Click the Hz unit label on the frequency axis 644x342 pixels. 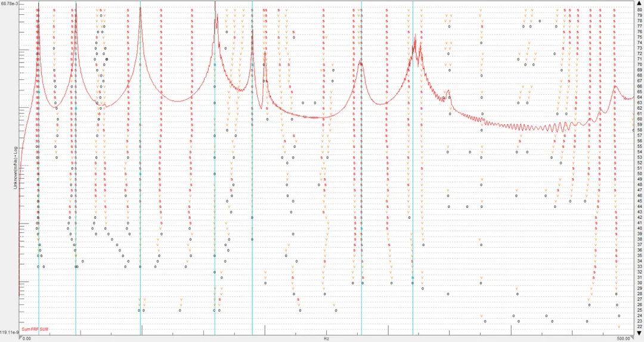(x=326, y=338)
